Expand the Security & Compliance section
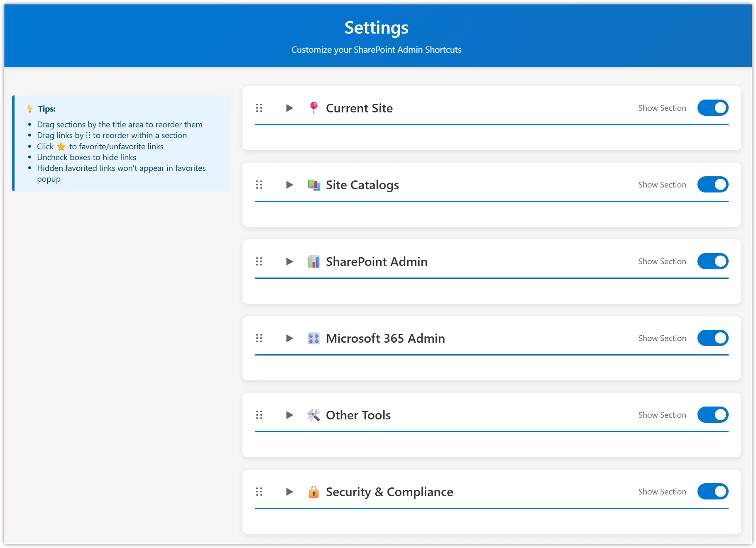The image size is (756, 548). click(x=289, y=492)
